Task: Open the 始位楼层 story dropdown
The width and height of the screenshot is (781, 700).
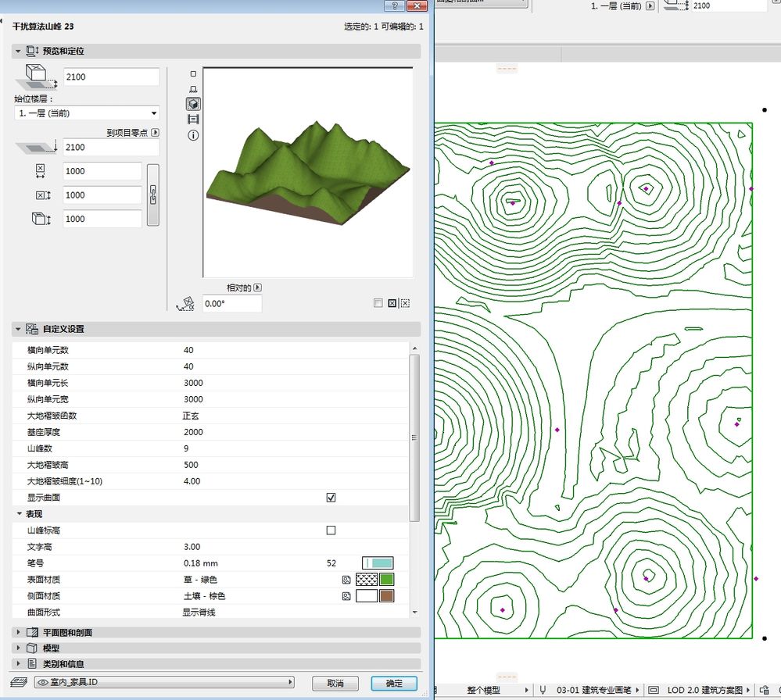Action: coord(86,113)
